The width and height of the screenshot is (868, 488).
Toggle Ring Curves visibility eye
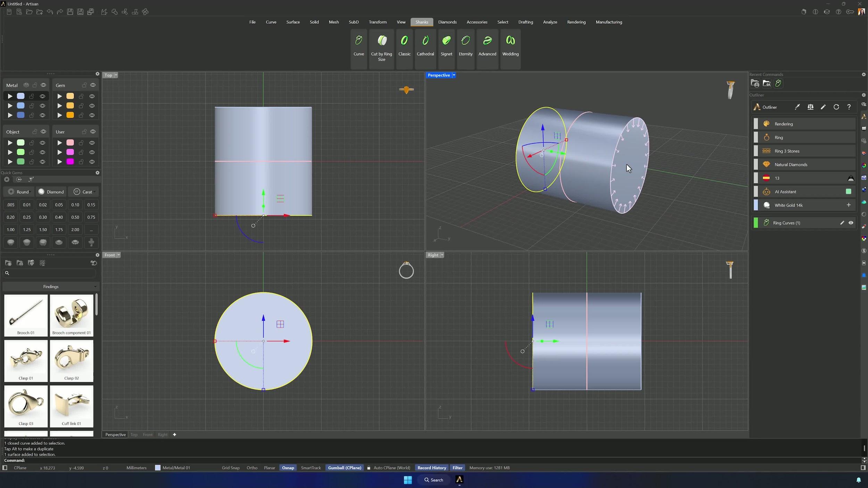point(851,223)
